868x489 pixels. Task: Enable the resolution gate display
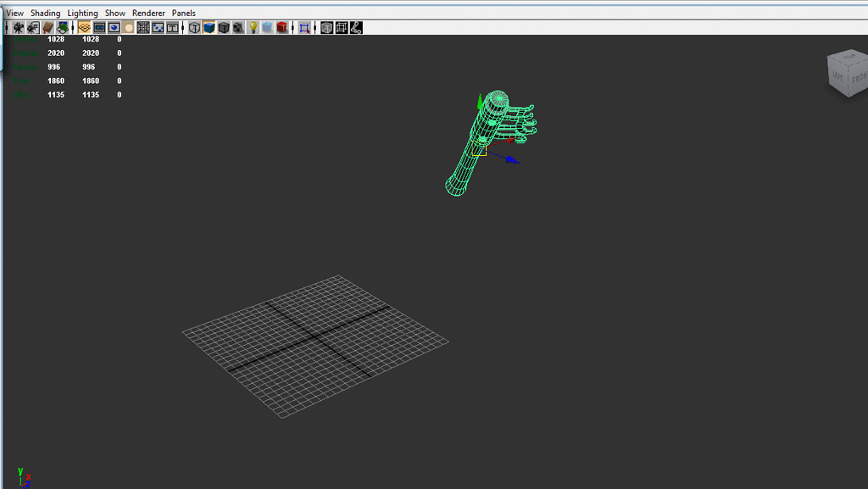coord(113,27)
